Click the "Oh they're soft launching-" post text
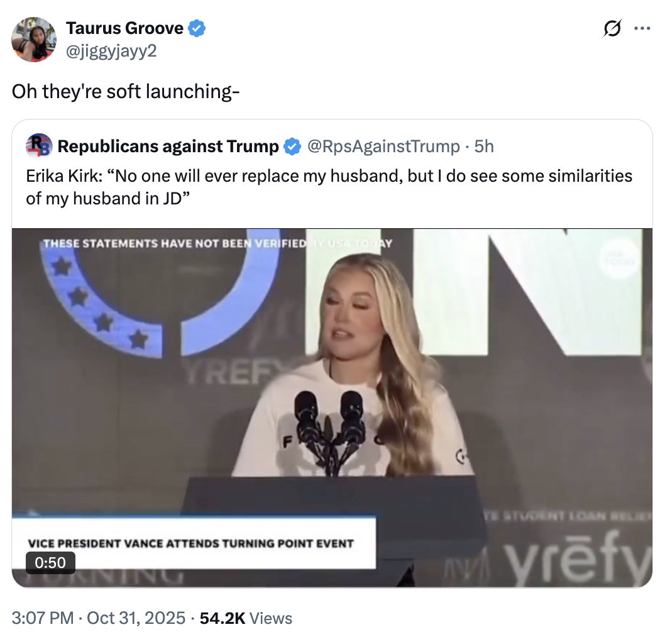 tap(126, 91)
